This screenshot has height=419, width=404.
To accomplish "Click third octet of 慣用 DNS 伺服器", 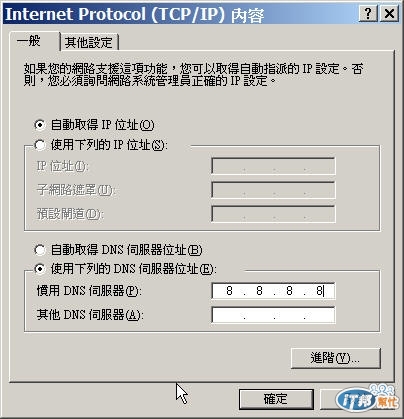I will tap(289, 291).
